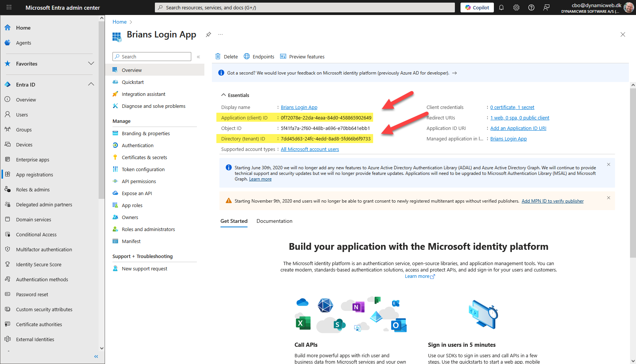Dismiss the ADAL deprecation info banner

[609, 164]
